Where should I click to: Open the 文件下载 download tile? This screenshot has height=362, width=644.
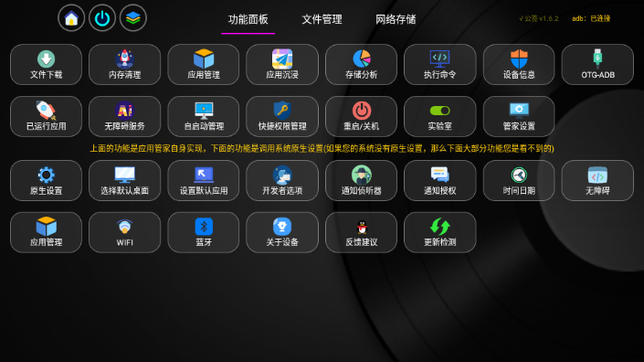pos(46,65)
